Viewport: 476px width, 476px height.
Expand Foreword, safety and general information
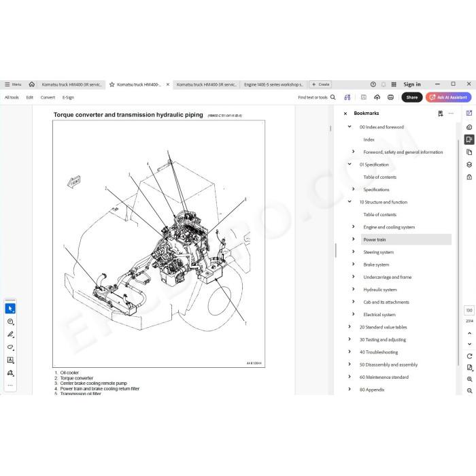[x=354, y=152]
